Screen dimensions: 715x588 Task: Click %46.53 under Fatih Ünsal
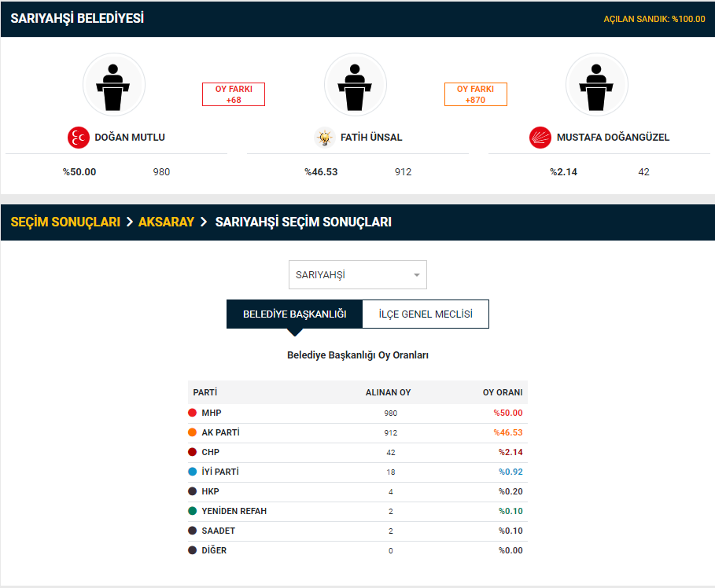[x=321, y=172]
